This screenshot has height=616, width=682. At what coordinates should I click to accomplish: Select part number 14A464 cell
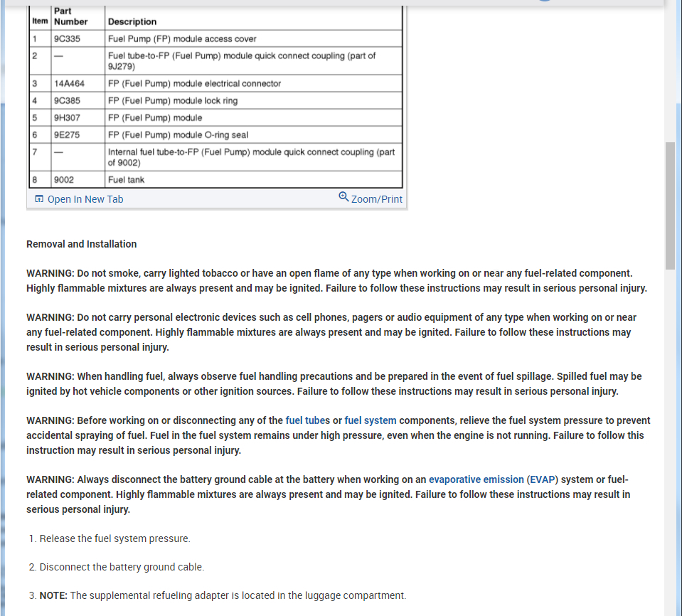click(x=78, y=83)
